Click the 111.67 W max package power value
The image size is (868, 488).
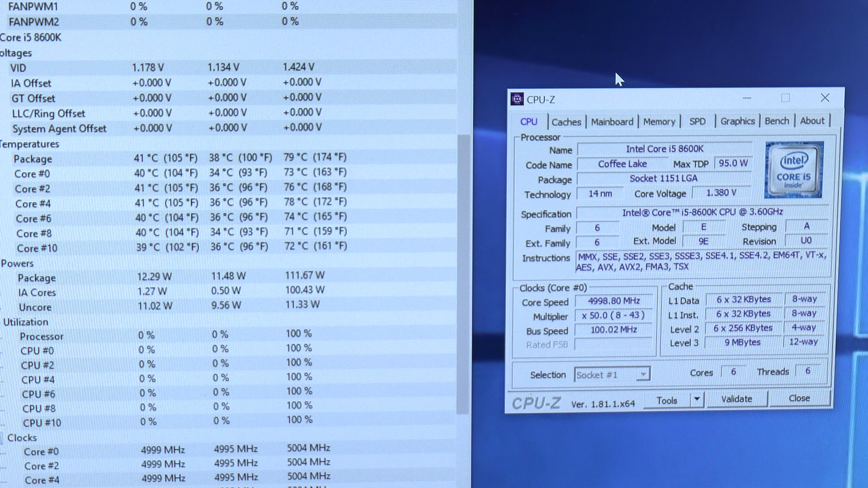pos(305,275)
